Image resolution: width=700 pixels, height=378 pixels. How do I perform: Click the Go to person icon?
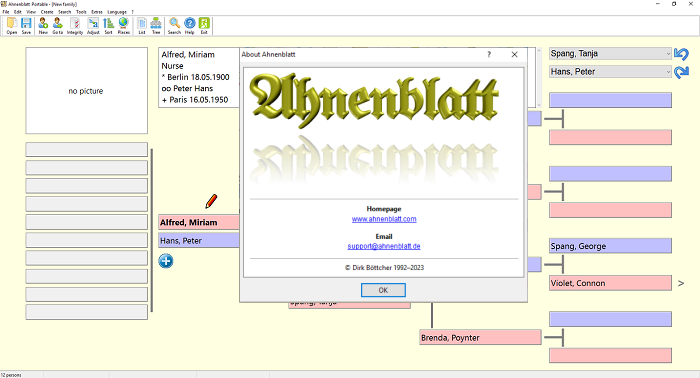point(58,25)
